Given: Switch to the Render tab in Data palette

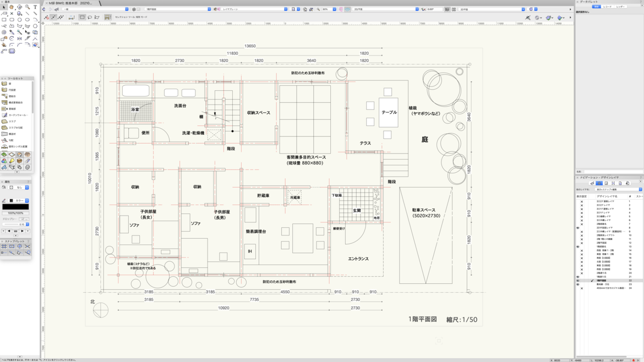Looking at the screenshot, I should click(620, 7).
